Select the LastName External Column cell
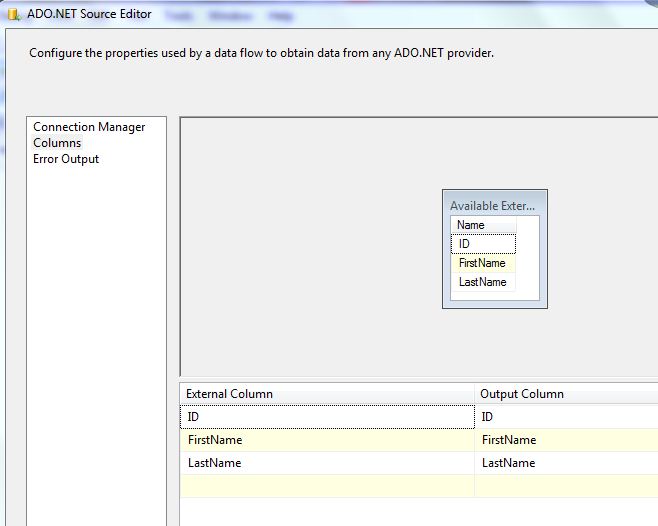658x526 pixels. tap(327, 463)
